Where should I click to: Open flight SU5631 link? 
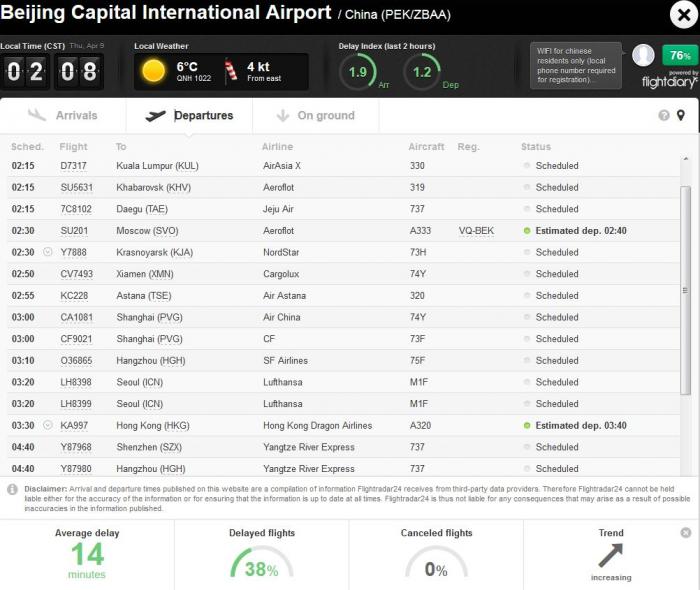click(x=76, y=187)
